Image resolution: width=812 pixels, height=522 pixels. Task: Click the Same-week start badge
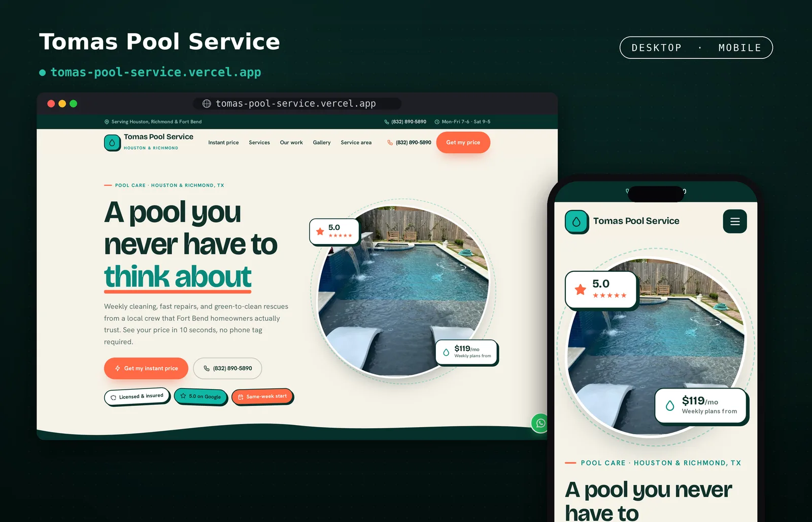click(263, 397)
